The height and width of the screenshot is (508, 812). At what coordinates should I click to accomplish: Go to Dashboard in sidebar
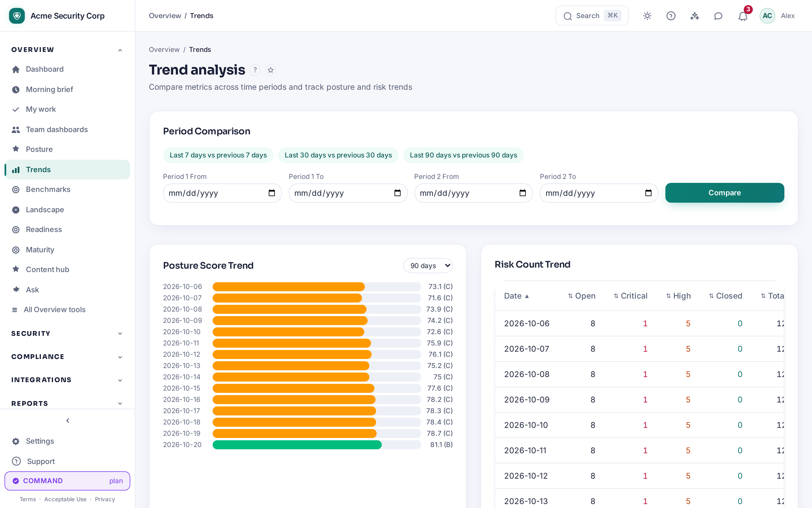[x=67, y=69]
